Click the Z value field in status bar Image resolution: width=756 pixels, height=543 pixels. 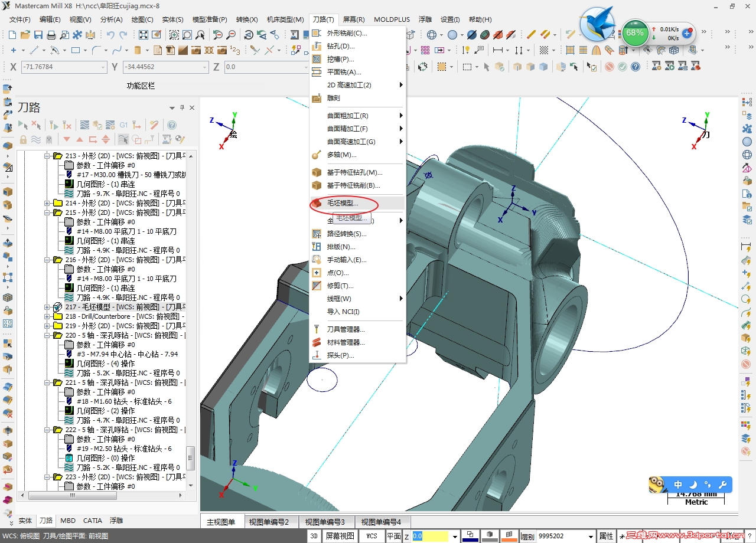pos(431,537)
